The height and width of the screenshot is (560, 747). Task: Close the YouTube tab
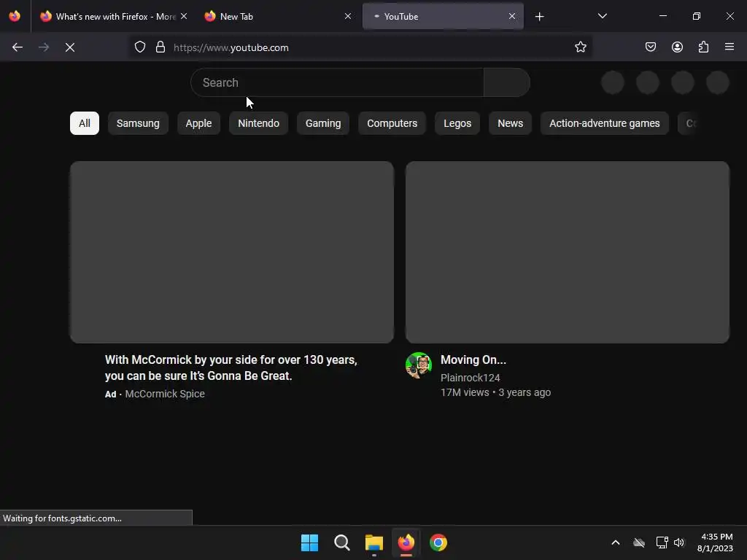click(512, 16)
